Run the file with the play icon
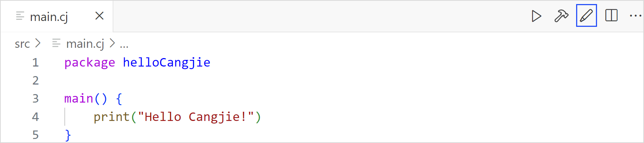This screenshot has height=143, width=644. 536,16
